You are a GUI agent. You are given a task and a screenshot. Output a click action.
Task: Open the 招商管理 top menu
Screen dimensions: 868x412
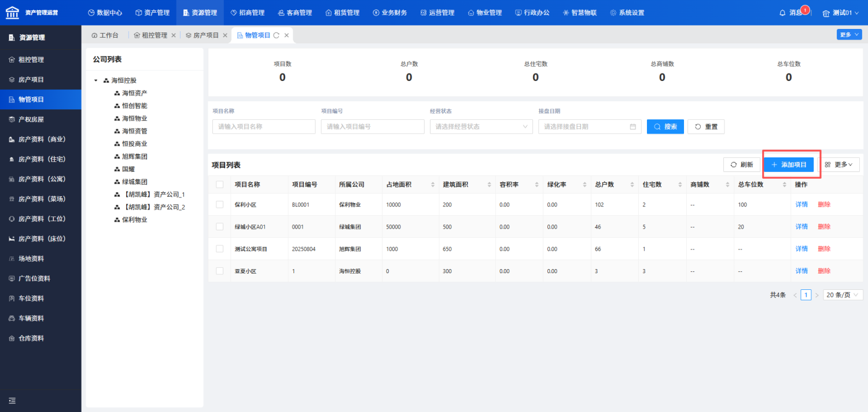(248, 13)
